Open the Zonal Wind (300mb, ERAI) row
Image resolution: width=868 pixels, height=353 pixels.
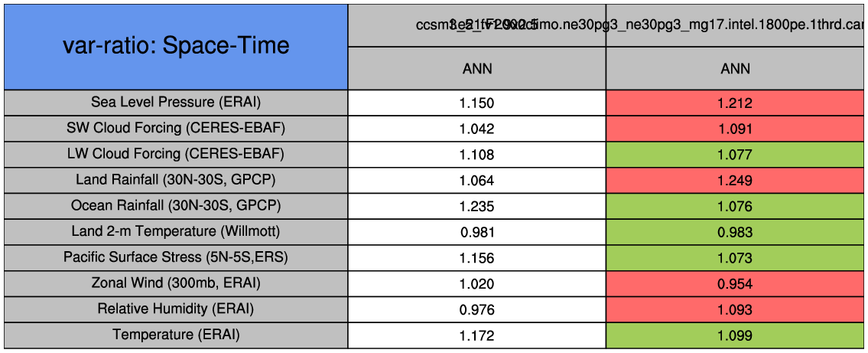pyautogui.click(x=176, y=283)
